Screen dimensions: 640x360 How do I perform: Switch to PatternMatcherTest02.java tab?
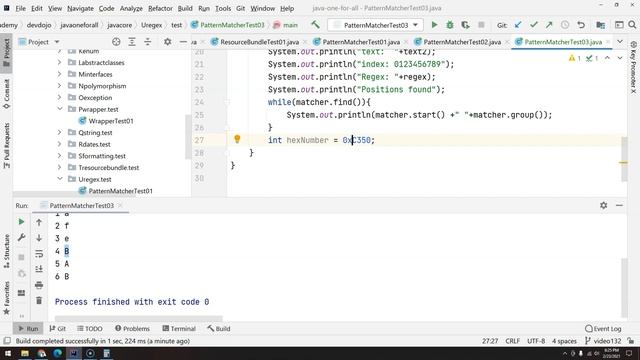tap(462, 42)
